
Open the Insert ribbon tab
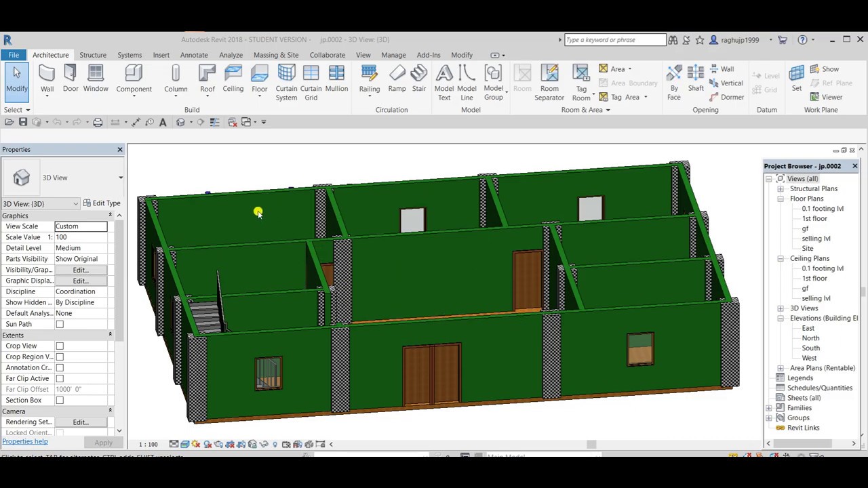tap(161, 55)
